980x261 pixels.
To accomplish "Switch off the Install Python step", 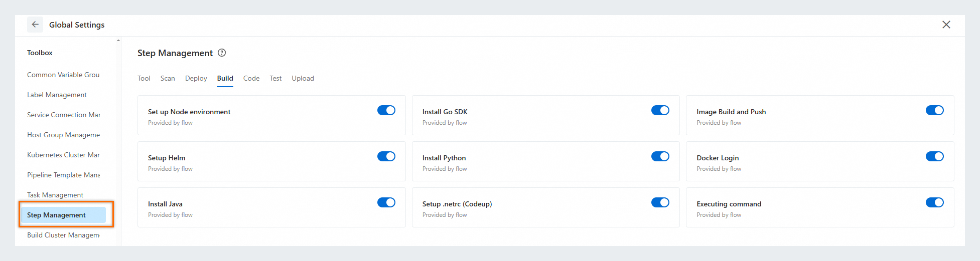I will point(660,156).
